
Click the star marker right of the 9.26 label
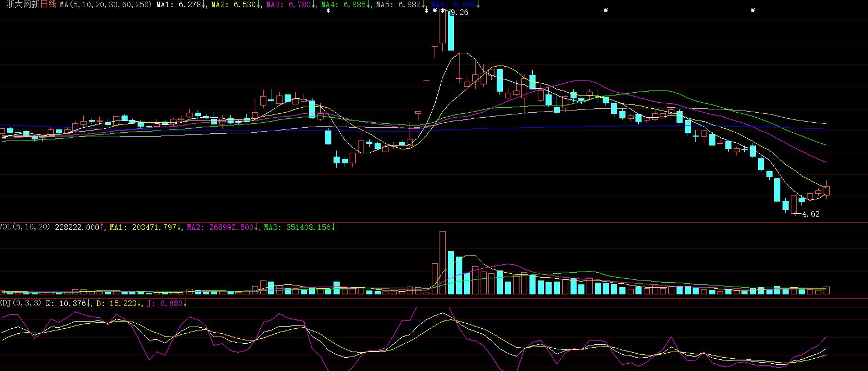tap(606, 11)
